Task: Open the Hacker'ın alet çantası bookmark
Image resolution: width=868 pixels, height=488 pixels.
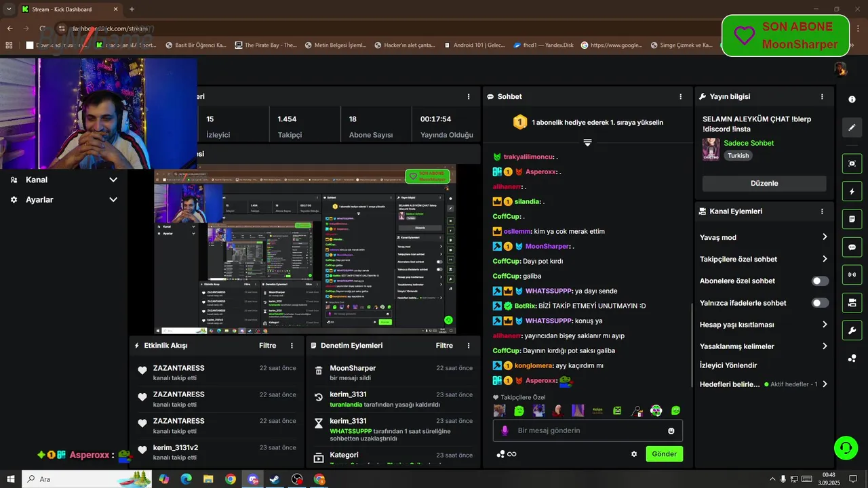Action: 404,45
